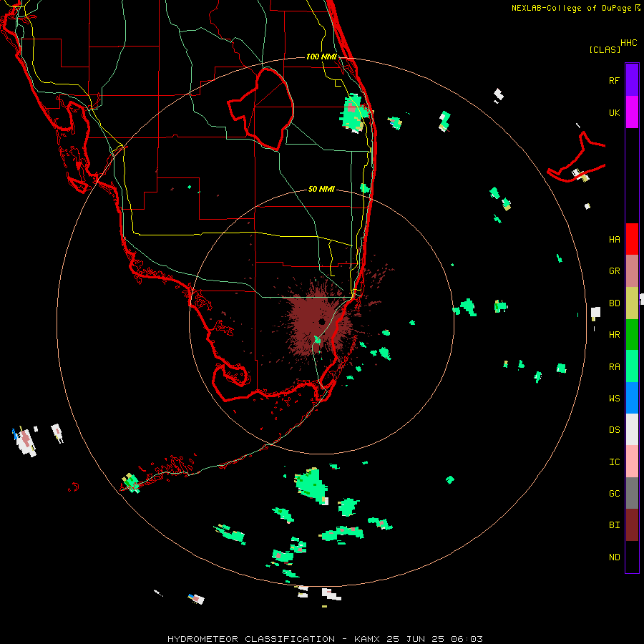Screen dimensions: 644x644
Task: Click the 'RF' legend label
Action: 614,80
